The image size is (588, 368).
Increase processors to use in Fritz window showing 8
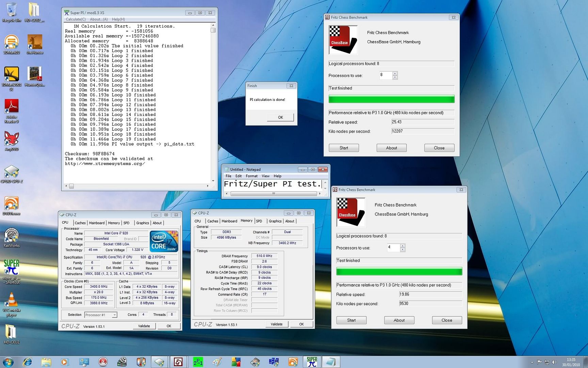pyautogui.click(x=395, y=73)
